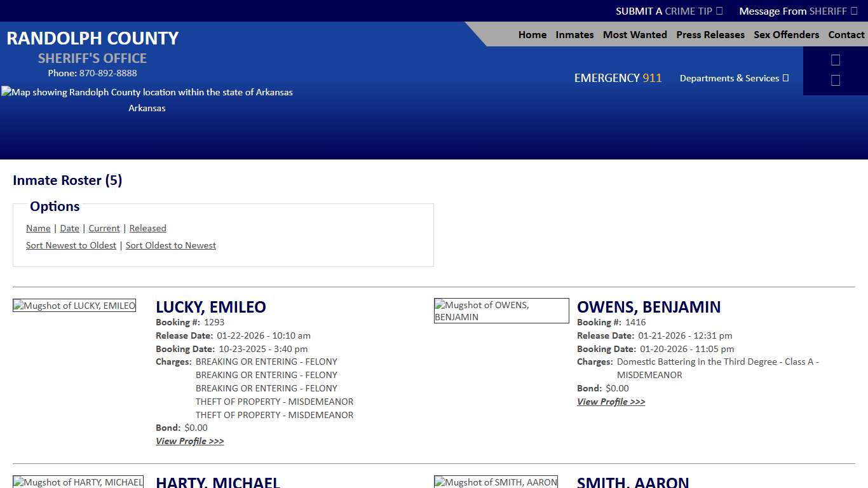Open the Press Releases section

click(710, 35)
